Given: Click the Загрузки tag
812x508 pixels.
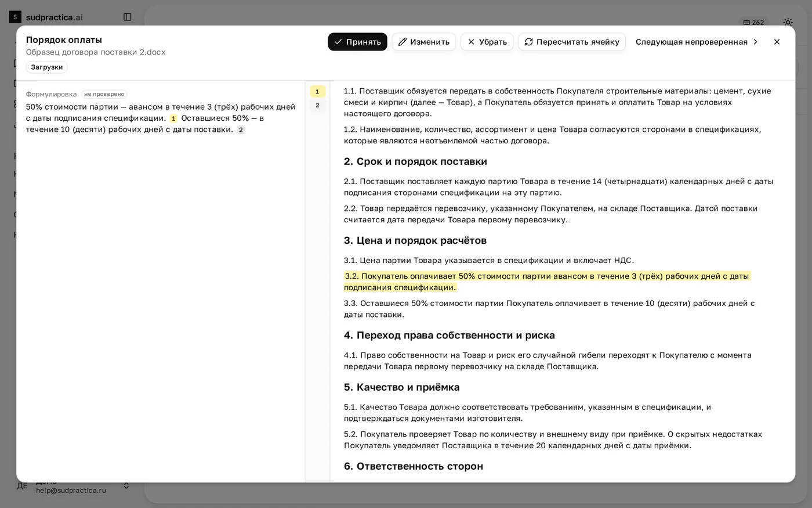Looking at the screenshot, I should coord(47,67).
